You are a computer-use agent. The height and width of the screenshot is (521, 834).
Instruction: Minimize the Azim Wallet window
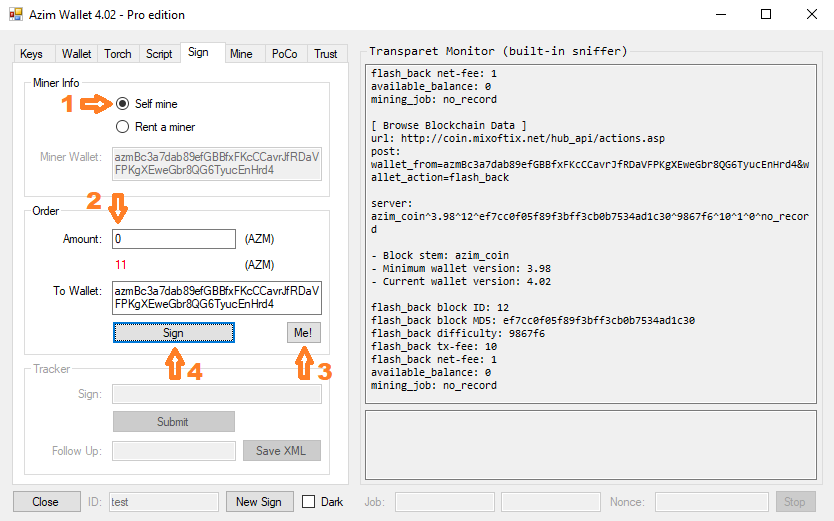[721, 14]
